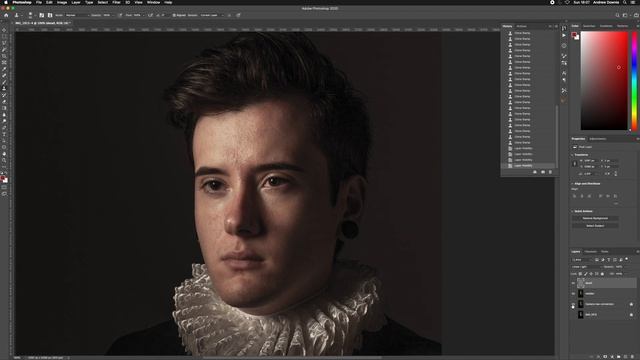Open the Mode dropdown in options bar

77,15
